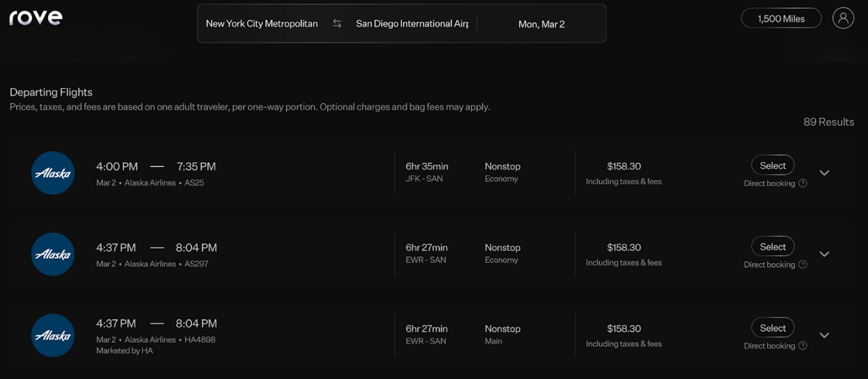Click the rove logo
This screenshot has width=868, height=379.
(35, 17)
